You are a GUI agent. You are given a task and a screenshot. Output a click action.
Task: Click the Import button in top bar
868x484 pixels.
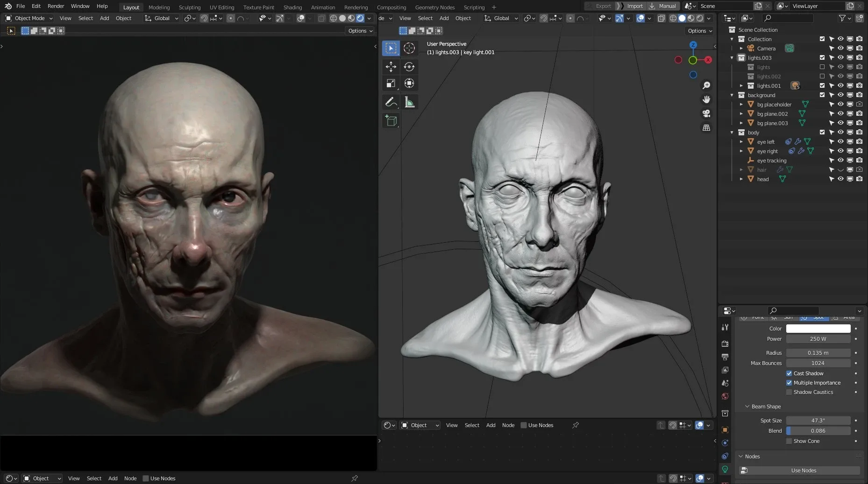pyautogui.click(x=634, y=6)
